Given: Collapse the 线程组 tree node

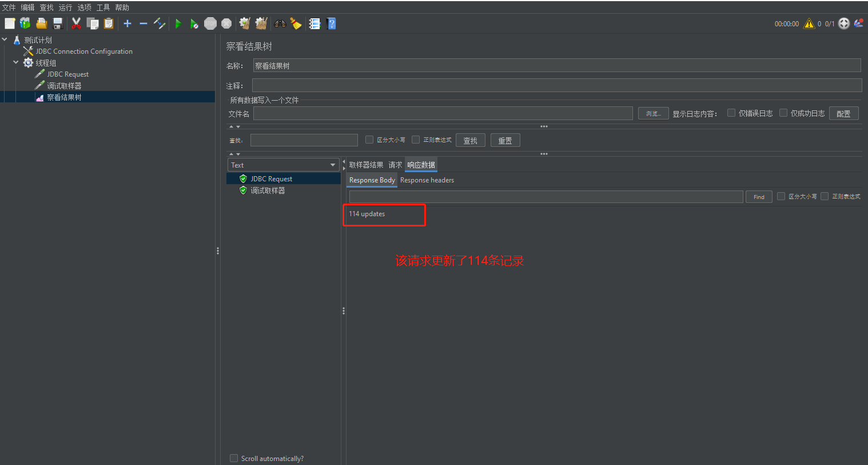Looking at the screenshot, I should [x=16, y=62].
